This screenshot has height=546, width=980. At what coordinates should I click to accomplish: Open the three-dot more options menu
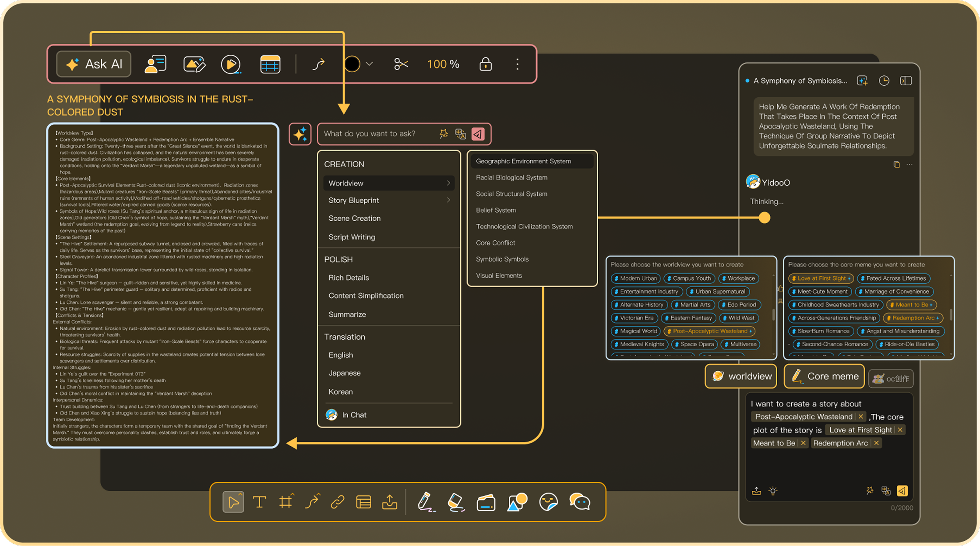[x=517, y=64]
